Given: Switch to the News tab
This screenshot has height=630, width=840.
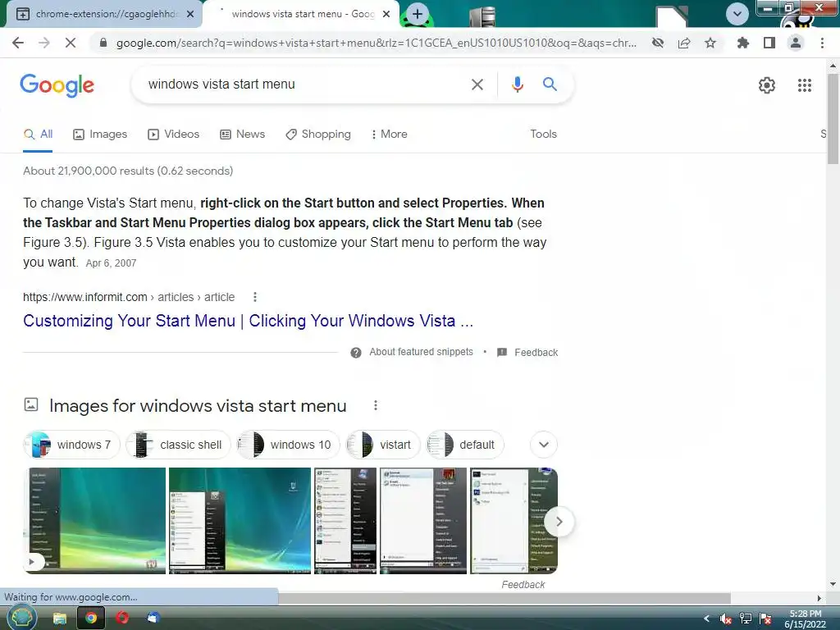Looking at the screenshot, I should pos(242,134).
